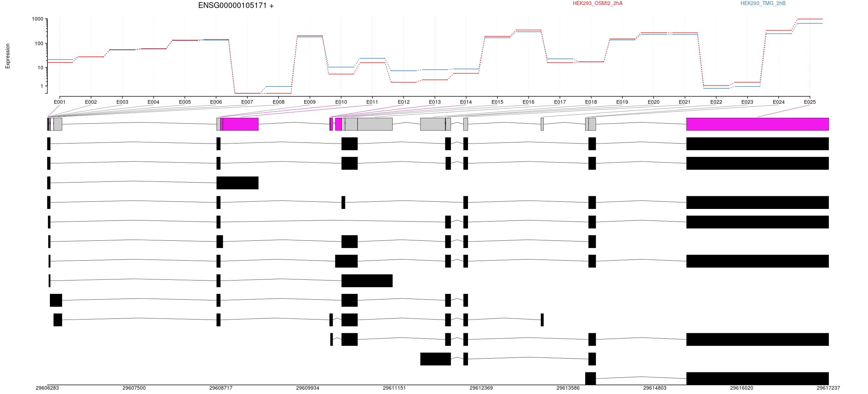The image size is (868, 394).
Task: Click genomic coordinate 29611151
Action: 395,388
